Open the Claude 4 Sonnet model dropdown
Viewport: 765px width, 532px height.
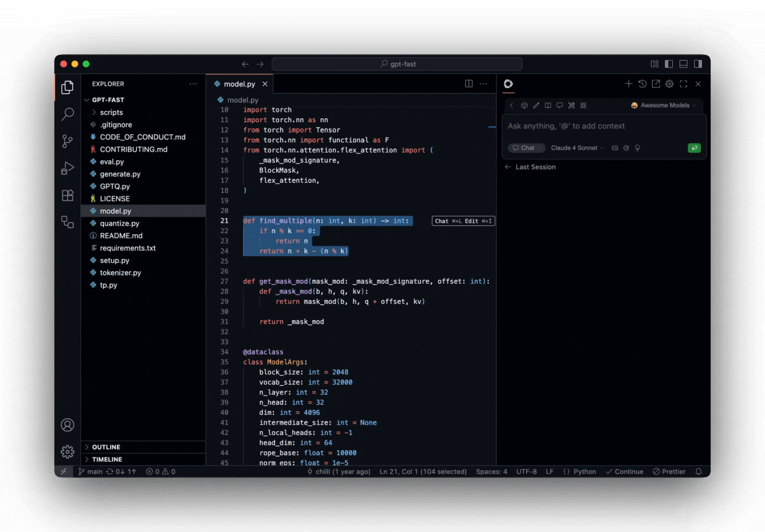pyautogui.click(x=576, y=148)
